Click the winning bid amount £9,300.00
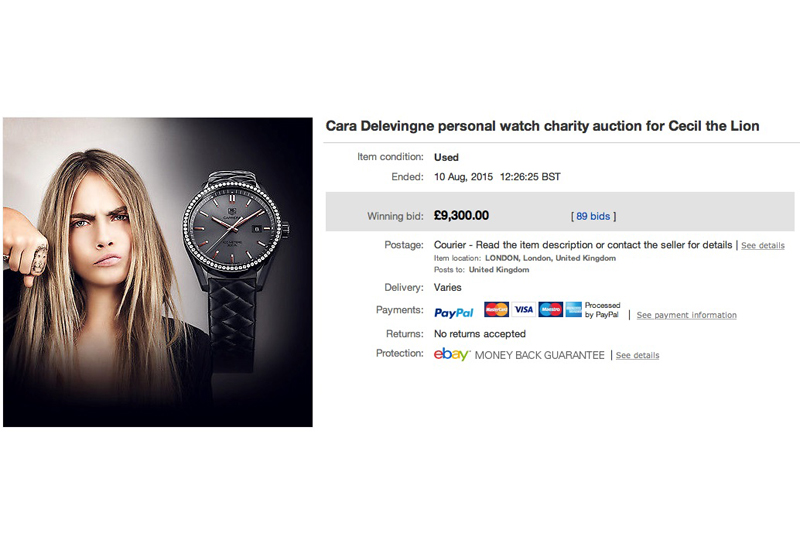Screen dimensions: 800x550 point(461,215)
